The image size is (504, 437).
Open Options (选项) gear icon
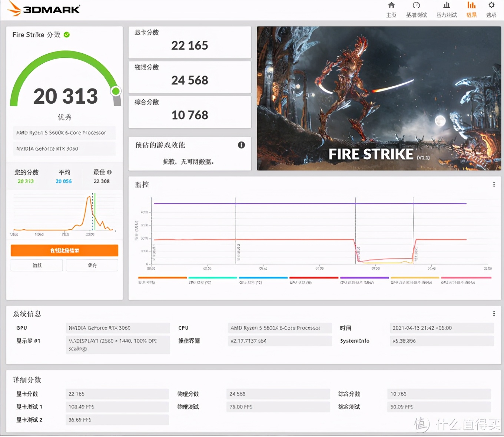491,6
